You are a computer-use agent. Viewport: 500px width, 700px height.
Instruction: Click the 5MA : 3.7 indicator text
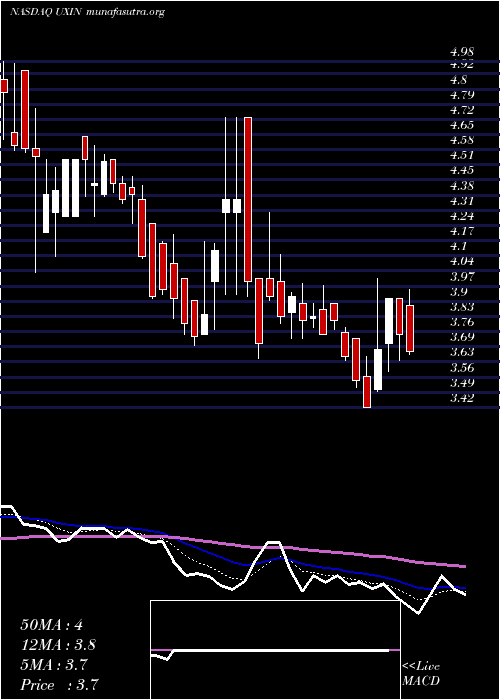(x=55, y=664)
